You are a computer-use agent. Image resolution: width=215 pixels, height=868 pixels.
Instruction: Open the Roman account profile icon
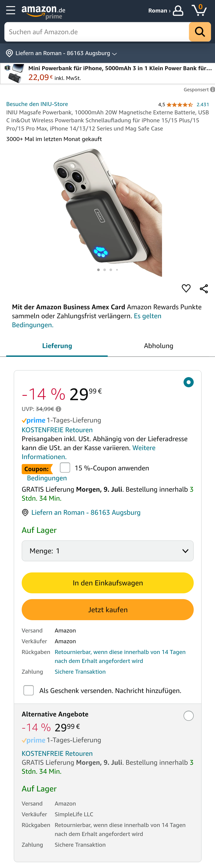[178, 11]
